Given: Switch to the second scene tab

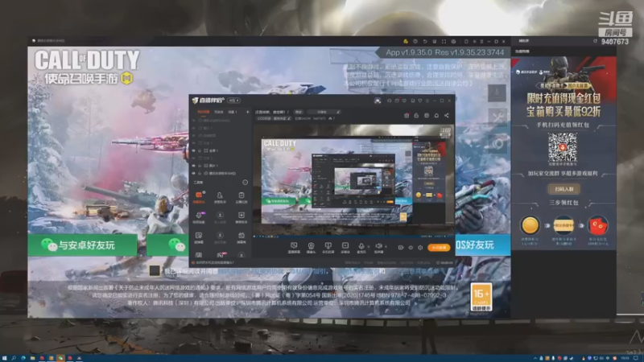Looking at the screenshot, I should 219,112.
